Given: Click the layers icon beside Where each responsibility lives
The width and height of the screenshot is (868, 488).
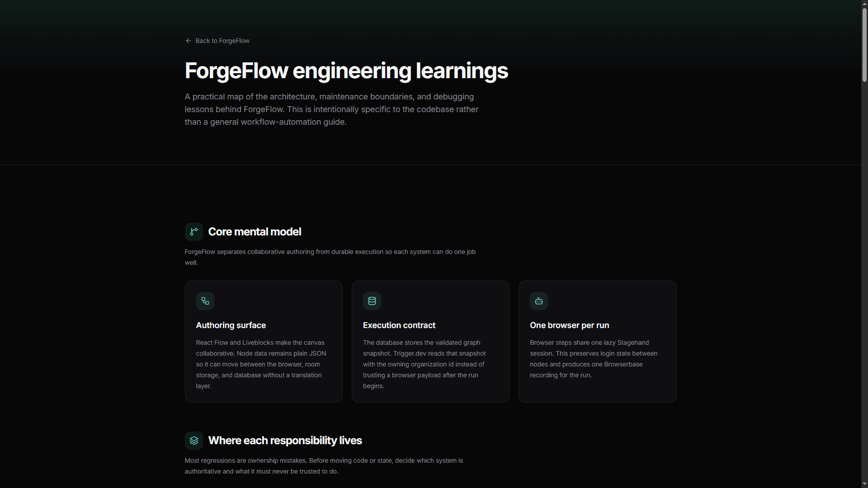Looking at the screenshot, I should pyautogui.click(x=194, y=441).
